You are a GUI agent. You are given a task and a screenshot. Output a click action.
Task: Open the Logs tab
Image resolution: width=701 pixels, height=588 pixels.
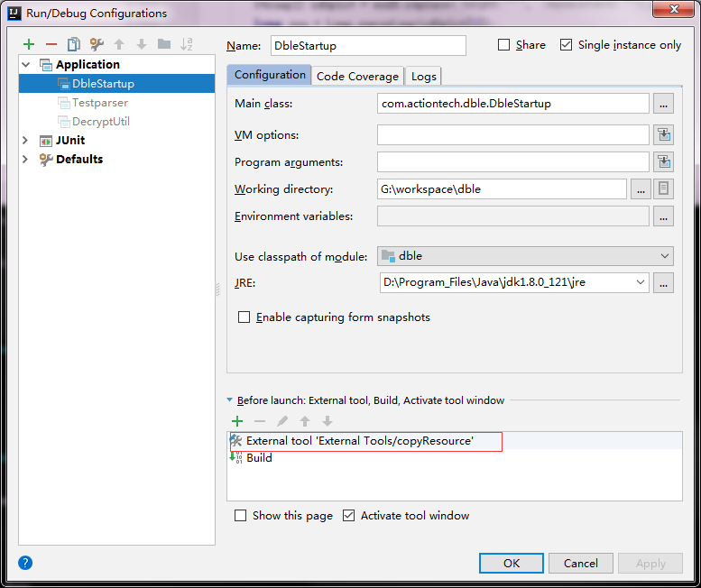pos(423,77)
